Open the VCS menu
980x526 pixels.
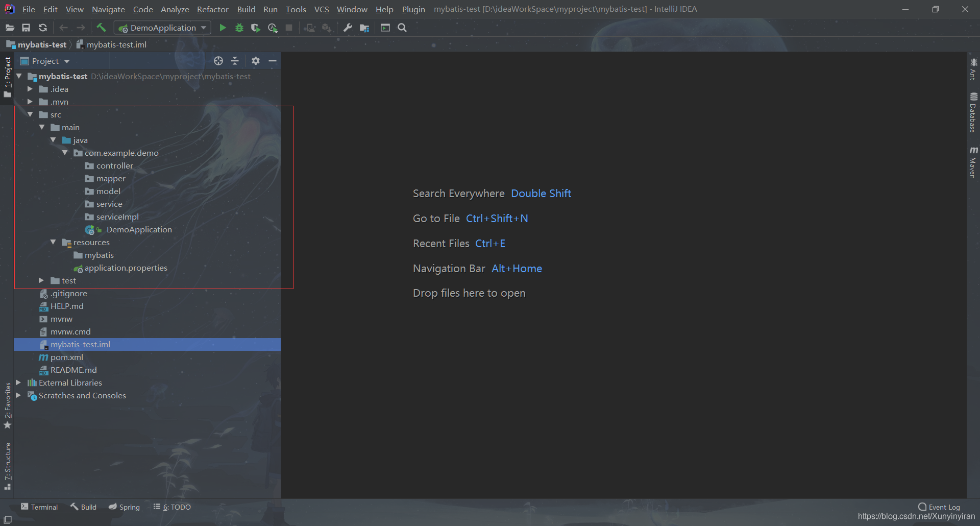322,9
